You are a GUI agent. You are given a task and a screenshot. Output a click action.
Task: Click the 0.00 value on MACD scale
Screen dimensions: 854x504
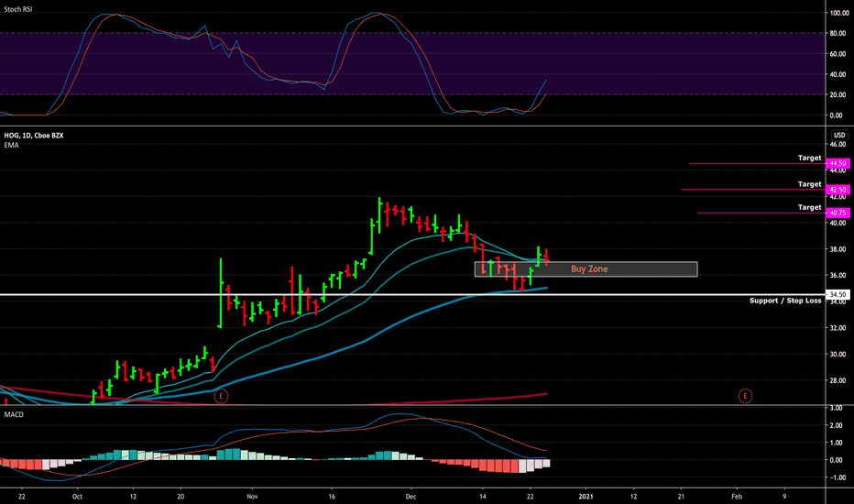point(837,460)
